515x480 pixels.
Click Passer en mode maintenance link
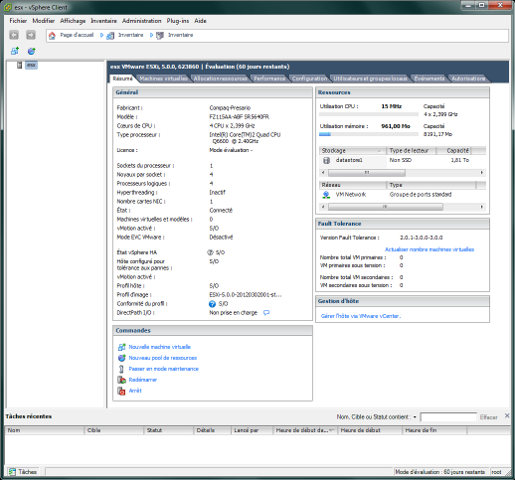[x=164, y=369]
